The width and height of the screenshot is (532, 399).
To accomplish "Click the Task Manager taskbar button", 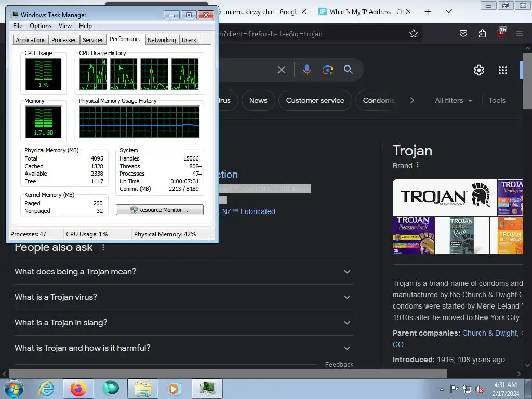I will click(207, 389).
